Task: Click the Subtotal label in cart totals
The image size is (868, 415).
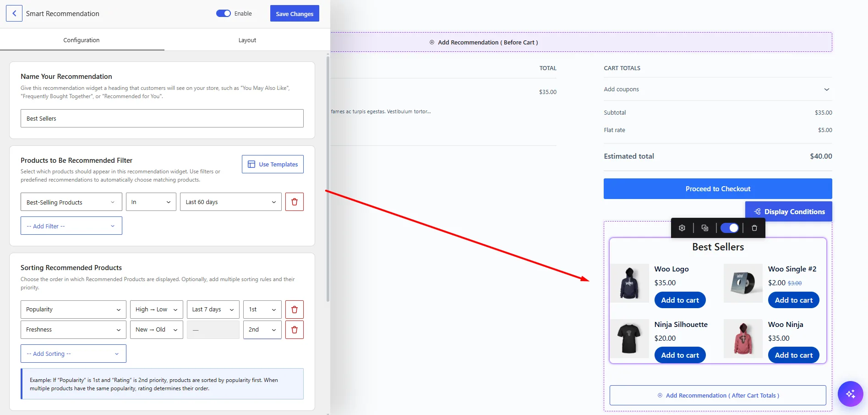Action: pos(615,112)
